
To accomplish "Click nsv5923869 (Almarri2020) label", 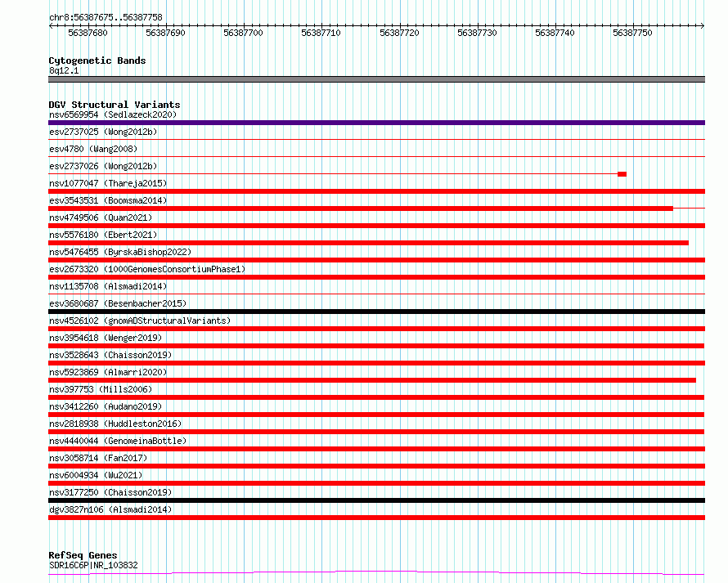I will pyautogui.click(x=108, y=372).
